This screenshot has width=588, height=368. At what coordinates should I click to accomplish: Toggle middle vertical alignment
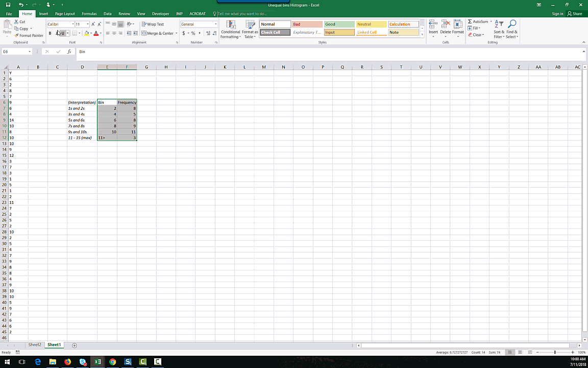[x=114, y=24]
